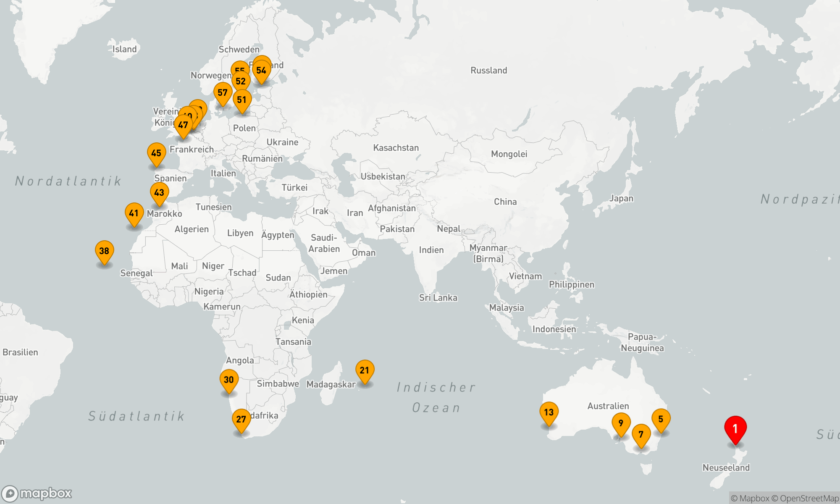
Task: Open marker 9 in southern Australia
Action: click(621, 423)
